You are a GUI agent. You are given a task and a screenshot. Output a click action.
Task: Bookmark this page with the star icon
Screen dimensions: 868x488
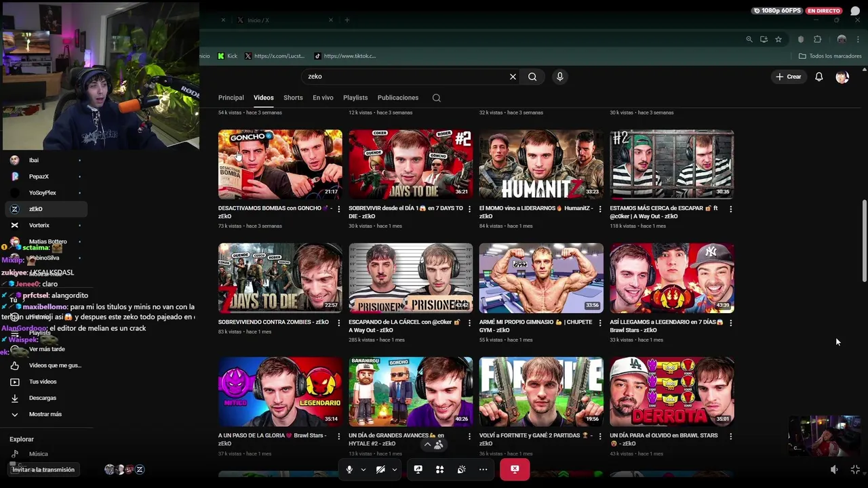tap(778, 39)
